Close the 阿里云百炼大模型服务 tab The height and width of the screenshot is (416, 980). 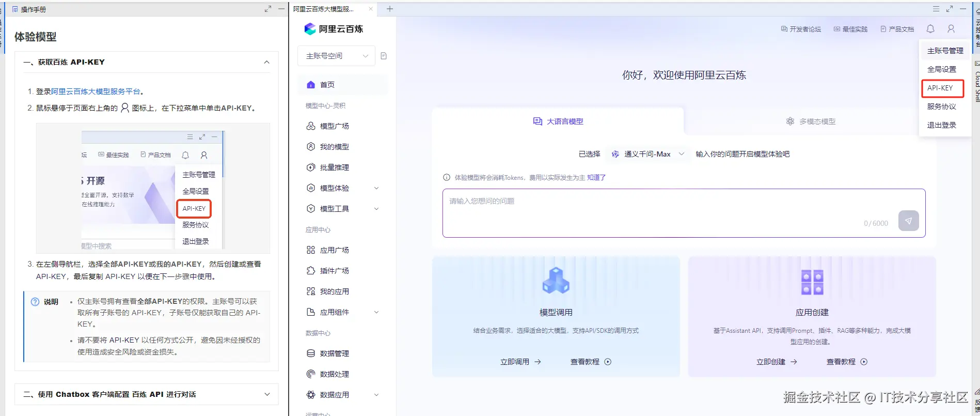[371, 9]
